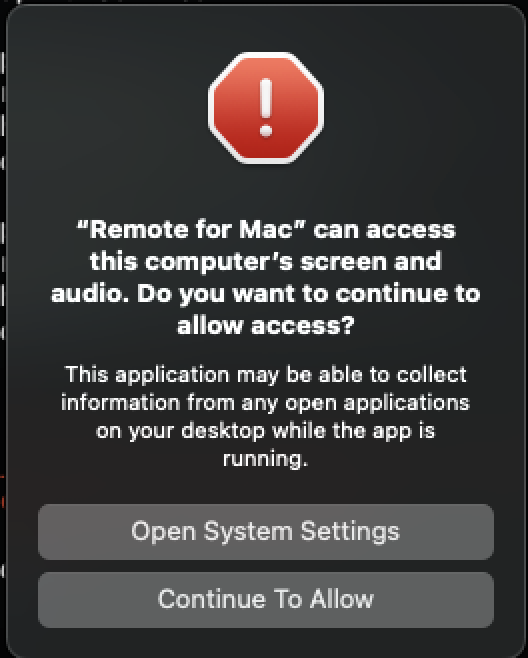Viewport: 528px width, 658px height.
Task: Click the gap between the two dialog buttons
Action: tap(266, 566)
